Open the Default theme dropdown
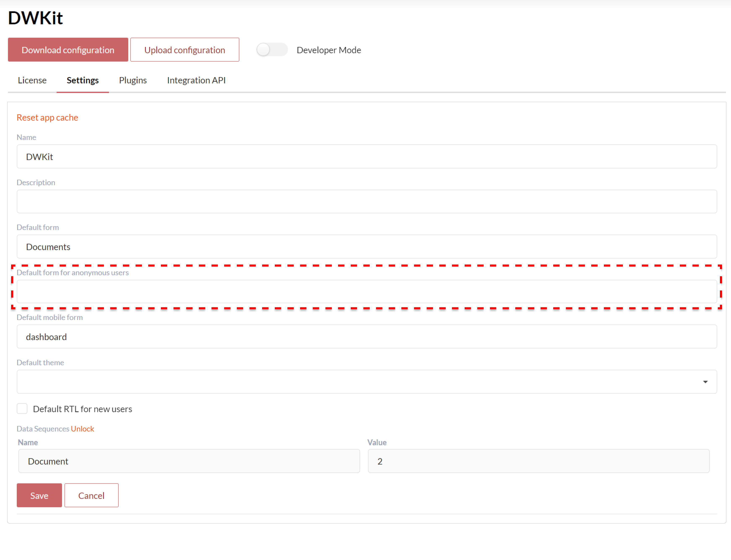Screen dimensions: 731x560 (367, 382)
